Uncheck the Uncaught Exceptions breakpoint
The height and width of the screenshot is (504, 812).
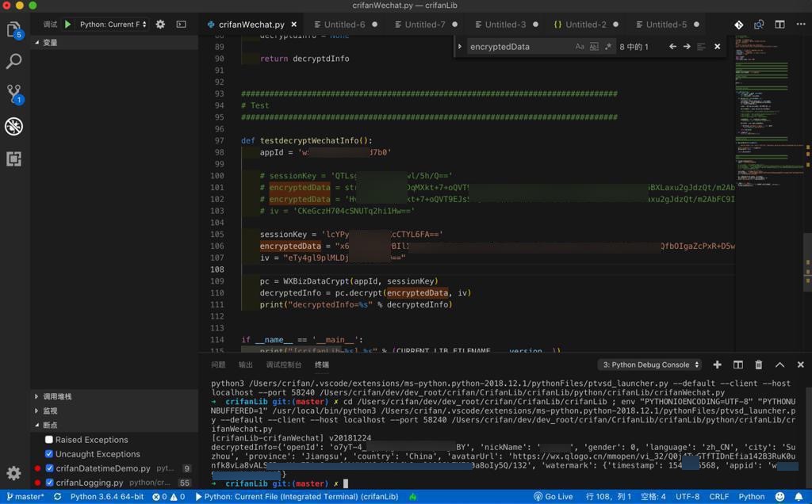(x=49, y=454)
